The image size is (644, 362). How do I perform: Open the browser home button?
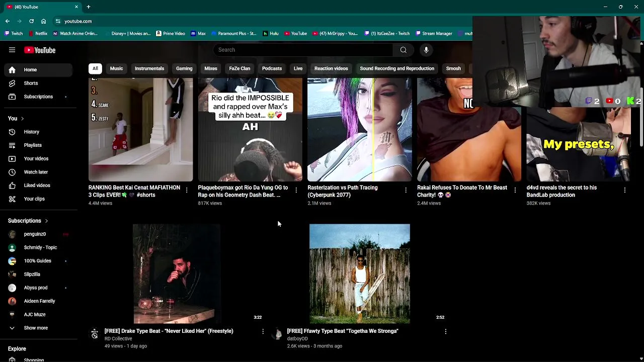point(43,21)
